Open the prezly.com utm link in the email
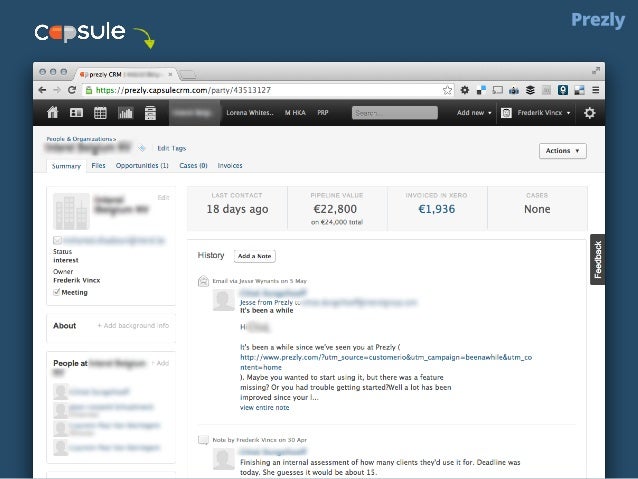The height and width of the screenshot is (479, 638). pos(386,362)
